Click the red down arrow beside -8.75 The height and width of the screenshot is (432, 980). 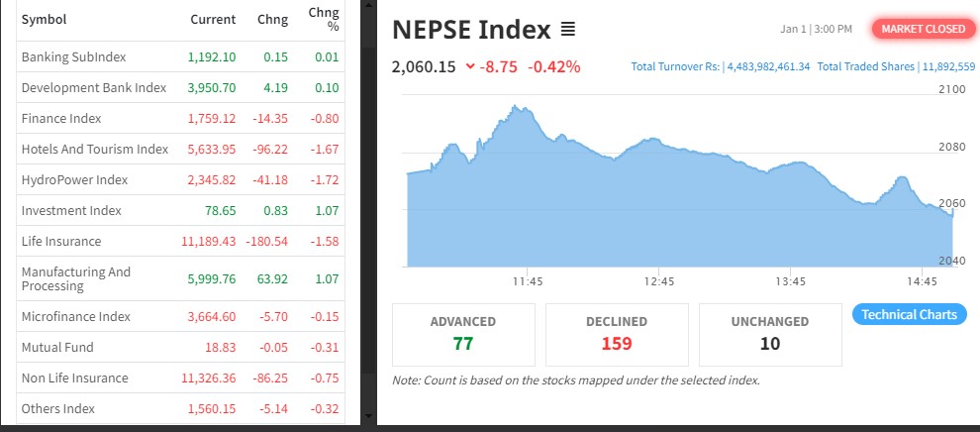[x=469, y=67]
